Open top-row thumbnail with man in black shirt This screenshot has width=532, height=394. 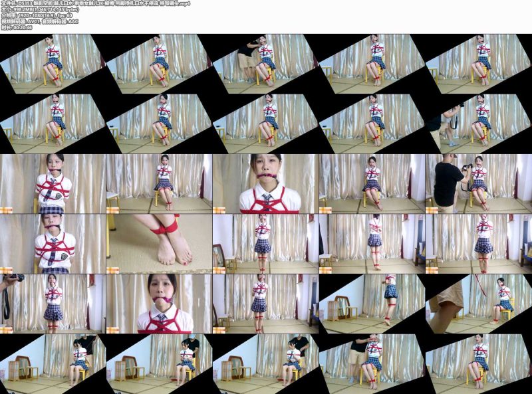coord(265,64)
